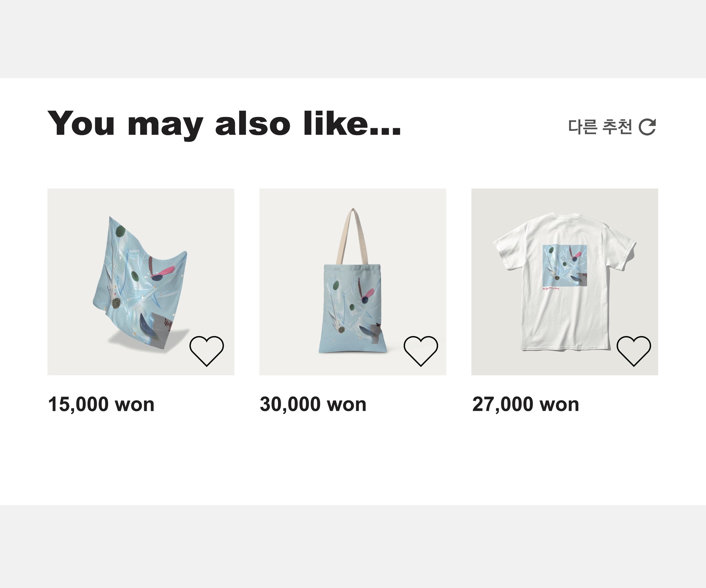Click the tote bag's beige handle
The image size is (706, 588).
[x=353, y=235]
